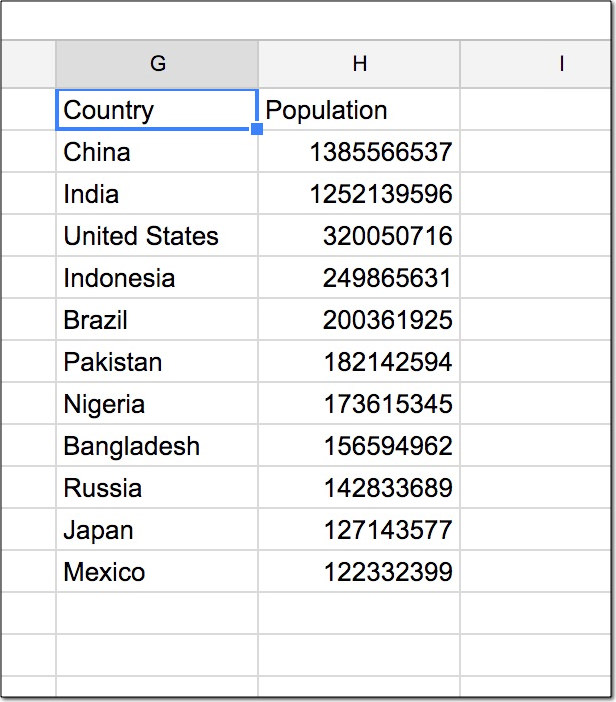Image resolution: width=616 pixels, height=702 pixels.
Task: Click the blue fill handle on the Country cell
Action: (257, 129)
